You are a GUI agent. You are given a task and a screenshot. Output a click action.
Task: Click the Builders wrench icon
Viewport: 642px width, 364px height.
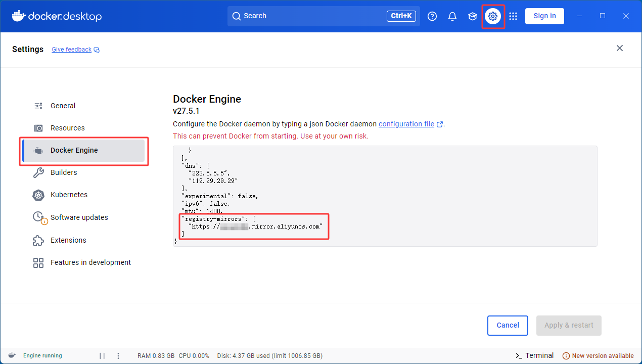coord(38,172)
